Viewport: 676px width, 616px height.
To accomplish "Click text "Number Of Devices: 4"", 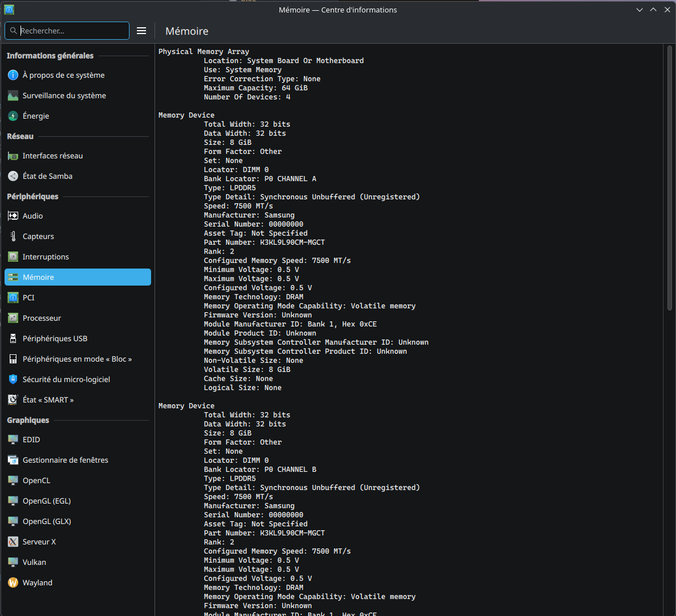I will (x=247, y=97).
